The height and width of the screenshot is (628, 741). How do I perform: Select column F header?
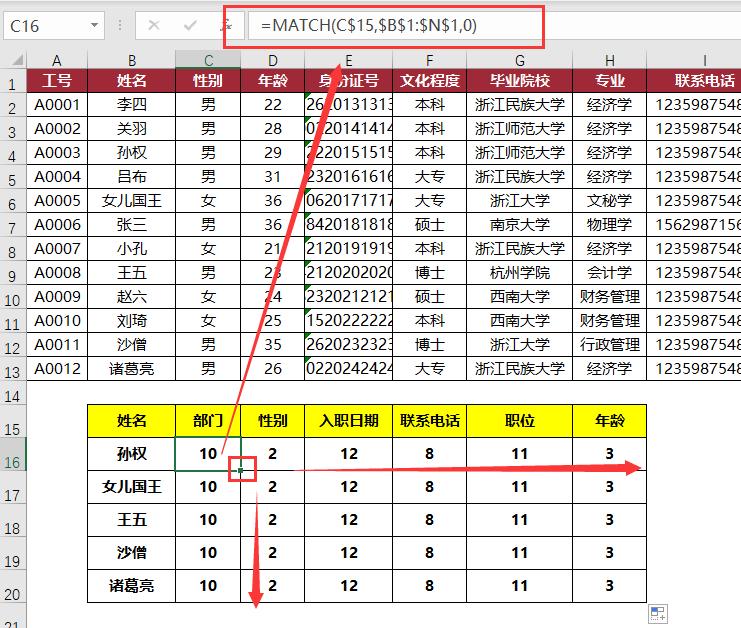tap(429, 60)
